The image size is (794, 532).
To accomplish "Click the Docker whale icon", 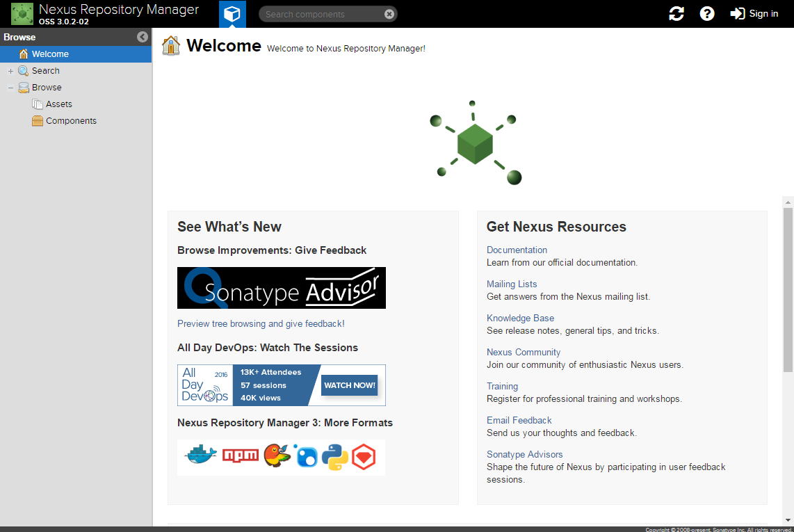I will pos(201,455).
